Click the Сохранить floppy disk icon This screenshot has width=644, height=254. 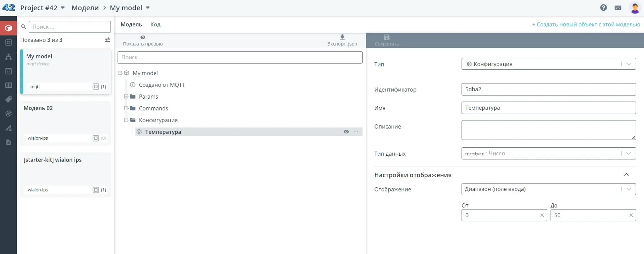[x=386, y=37]
